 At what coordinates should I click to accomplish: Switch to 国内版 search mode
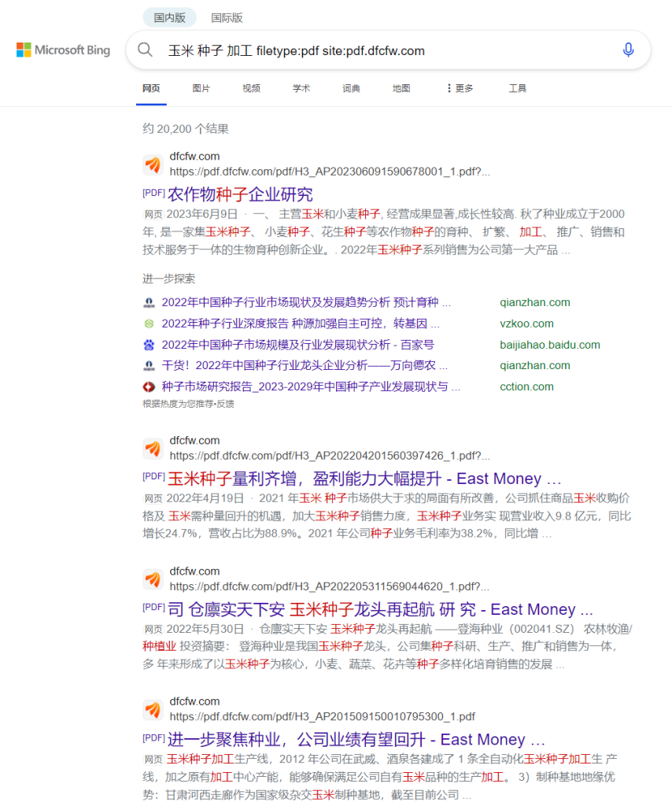pyautogui.click(x=169, y=17)
